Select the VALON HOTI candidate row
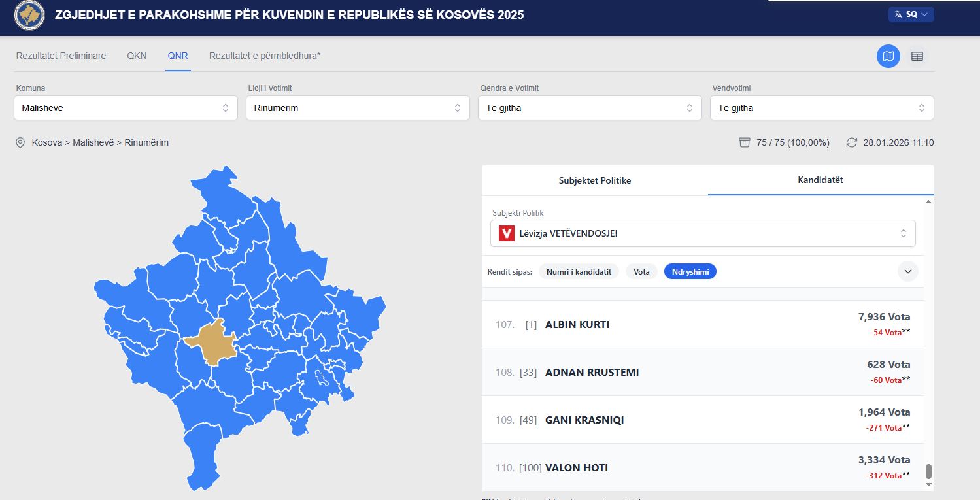The height and width of the screenshot is (500, 980). point(703,467)
